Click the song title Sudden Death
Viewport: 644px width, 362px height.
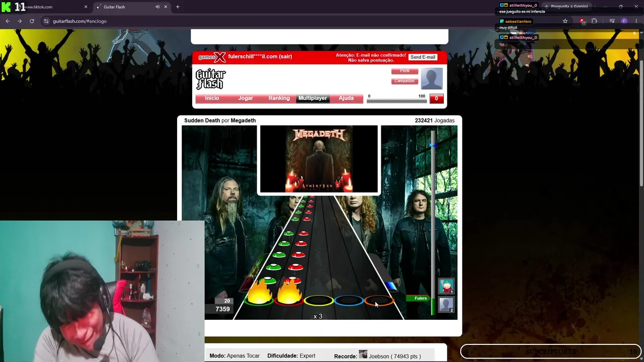pos(202,121)
